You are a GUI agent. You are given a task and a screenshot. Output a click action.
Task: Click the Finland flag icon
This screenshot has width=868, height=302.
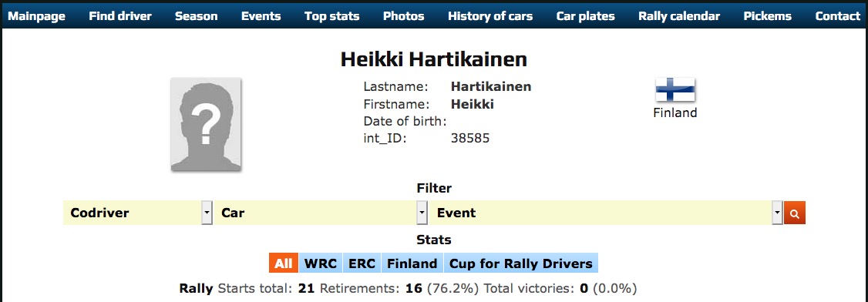pyautogui.click(x=675, y=90)
